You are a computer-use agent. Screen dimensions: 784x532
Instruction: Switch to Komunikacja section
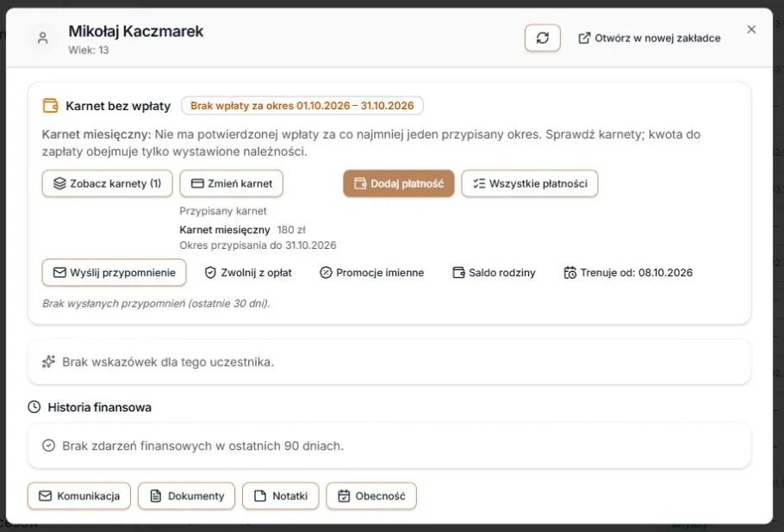pos(79,496)
